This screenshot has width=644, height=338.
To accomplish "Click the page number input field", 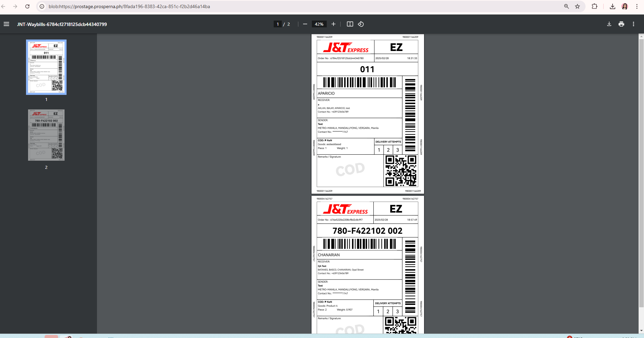I will [x=278, y=24].
